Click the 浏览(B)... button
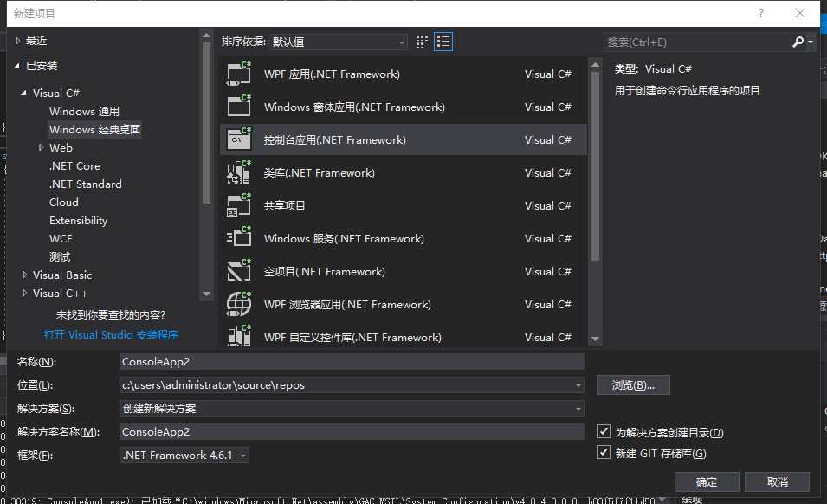 633,384
